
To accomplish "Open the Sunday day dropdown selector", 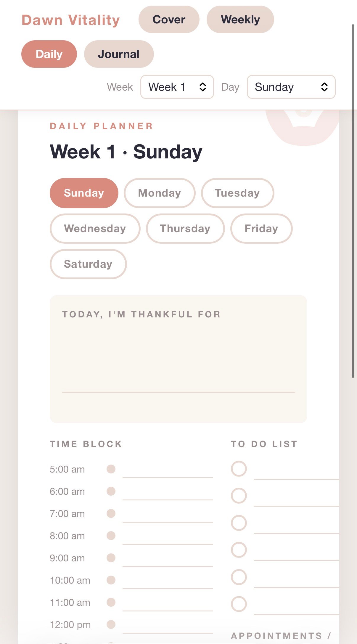I will point(291,87).
